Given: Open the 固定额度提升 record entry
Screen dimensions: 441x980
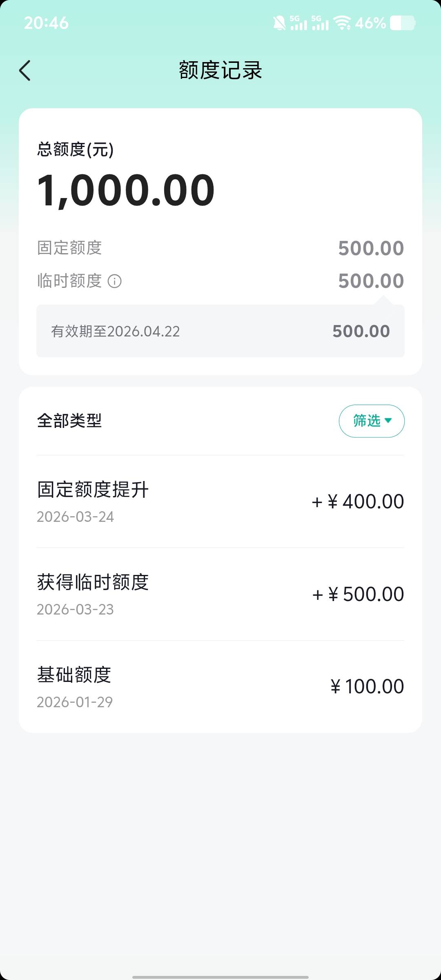Looking at the screenshot, I should point(220,501).
